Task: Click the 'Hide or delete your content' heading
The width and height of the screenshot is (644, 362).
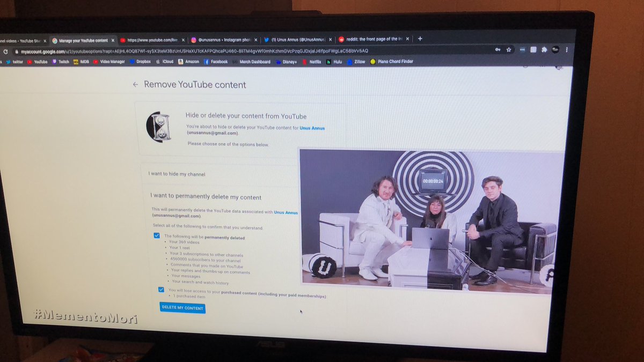Action: [246, 116]
